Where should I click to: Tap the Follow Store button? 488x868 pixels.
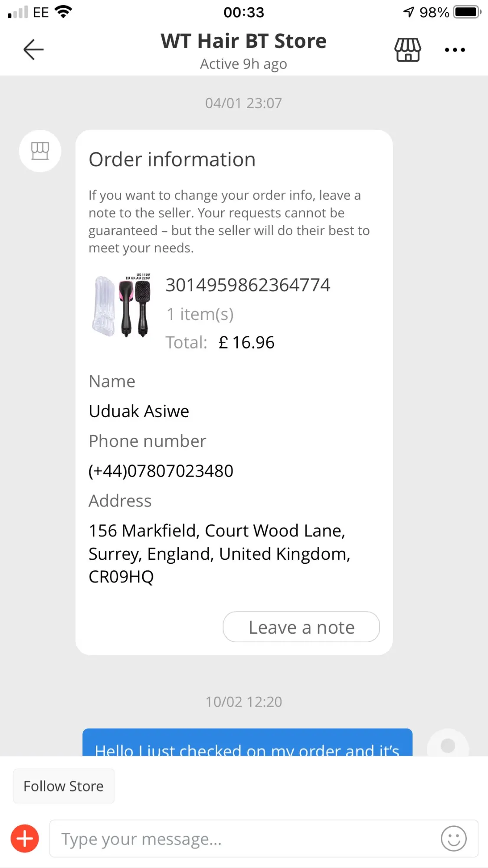pyautogui.click(x=64, y=786)
